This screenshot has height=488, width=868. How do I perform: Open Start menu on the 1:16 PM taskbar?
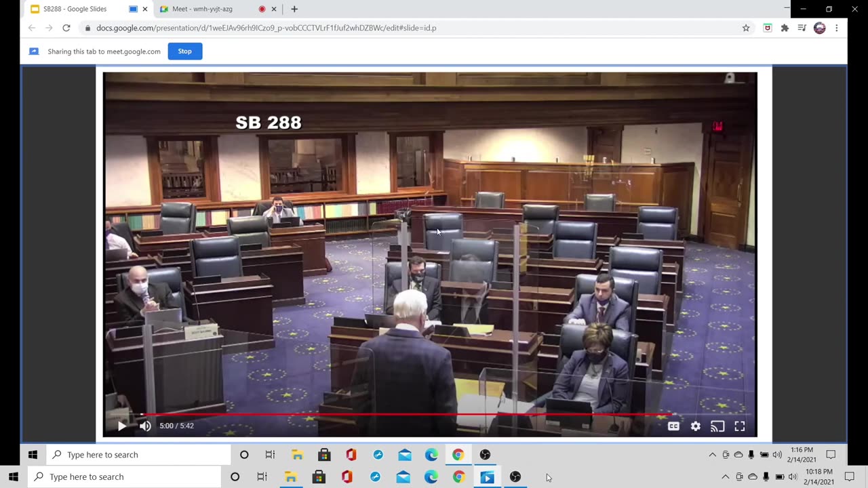[x=33, y=455]
